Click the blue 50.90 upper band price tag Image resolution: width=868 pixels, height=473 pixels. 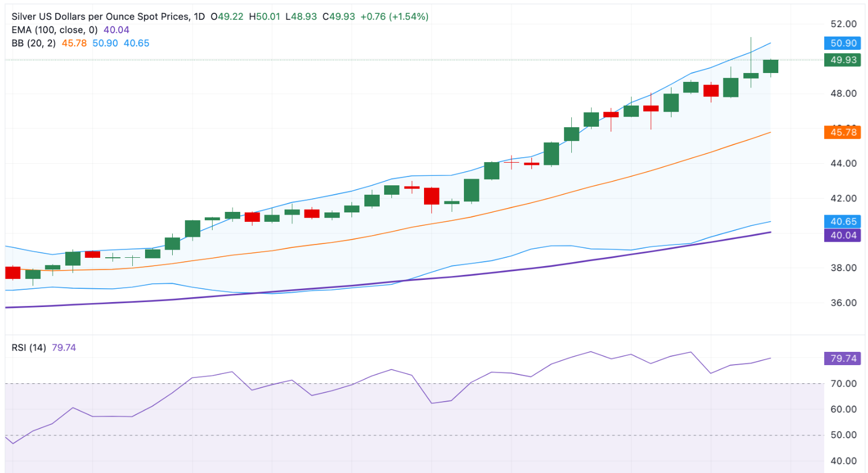(843, 43)
